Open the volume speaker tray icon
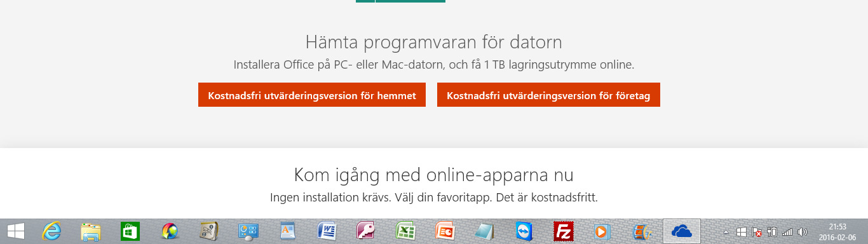Screen dimensions: 868x244 click(803, 232)
